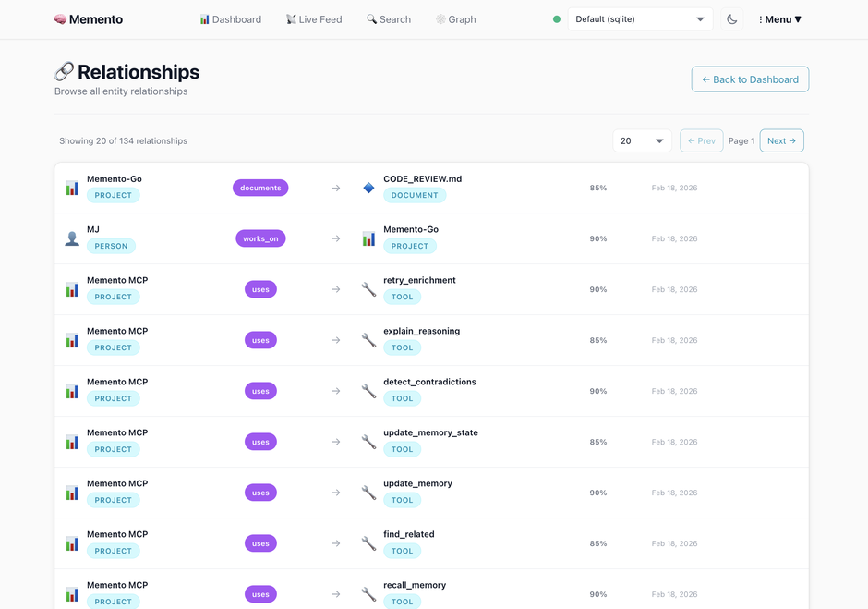Click the documents relationship badge
This screenshot has width=868, height=609.
click(x=260, y=188)
